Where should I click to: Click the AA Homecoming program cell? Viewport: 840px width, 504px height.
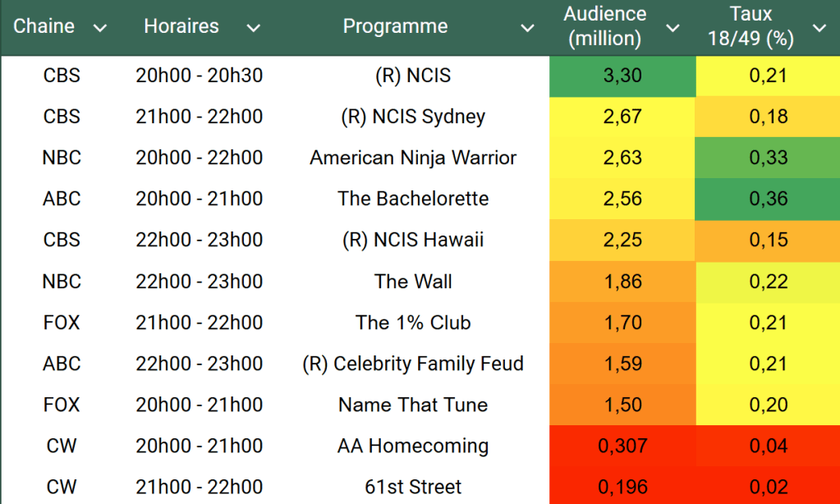pyautogui.click(x=413, y=446)
